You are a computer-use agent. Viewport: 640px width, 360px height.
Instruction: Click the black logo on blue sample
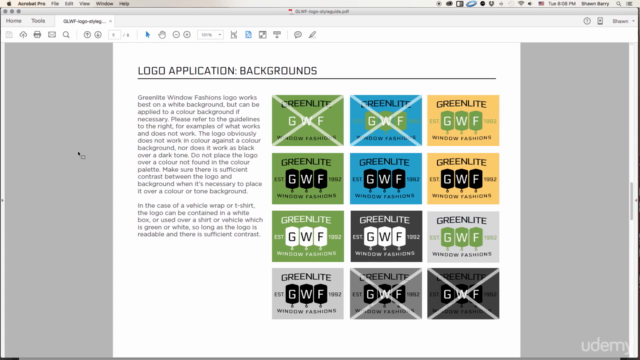[x=386, y=178]
